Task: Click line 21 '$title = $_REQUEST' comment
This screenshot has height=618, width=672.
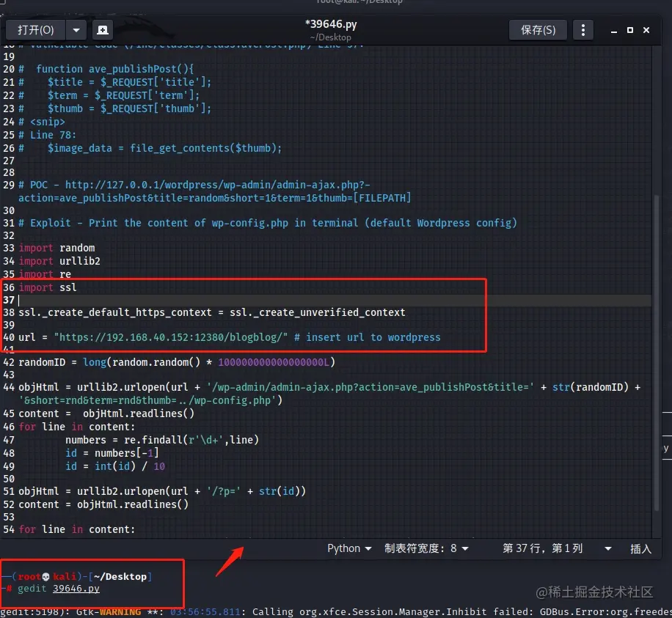Action: coord(115,82)
